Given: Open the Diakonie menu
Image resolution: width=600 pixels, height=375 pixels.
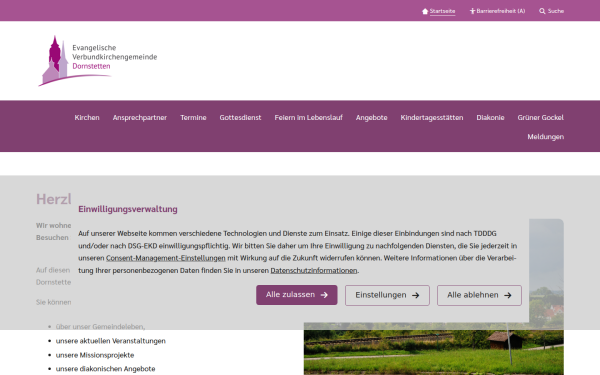Looking at the screenshot, I should tap(490, 117).
